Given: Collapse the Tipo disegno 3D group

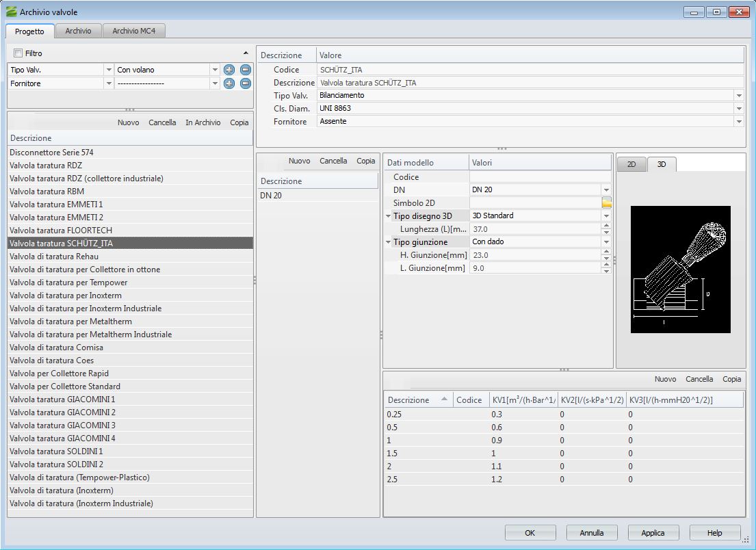Looking at the screenshot, I should tap(389, 216).
